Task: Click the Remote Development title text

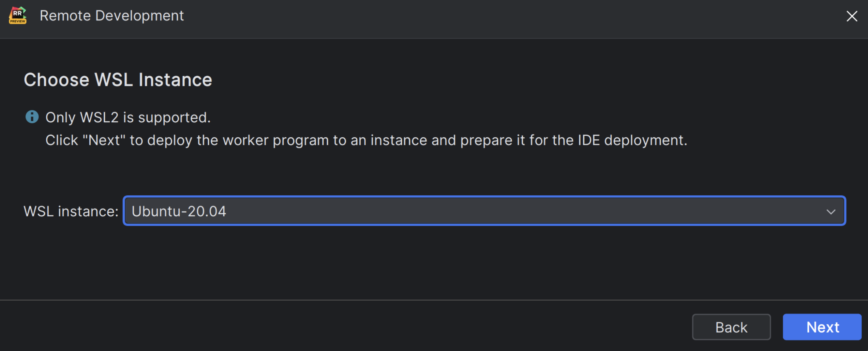Action: [112, 15]
